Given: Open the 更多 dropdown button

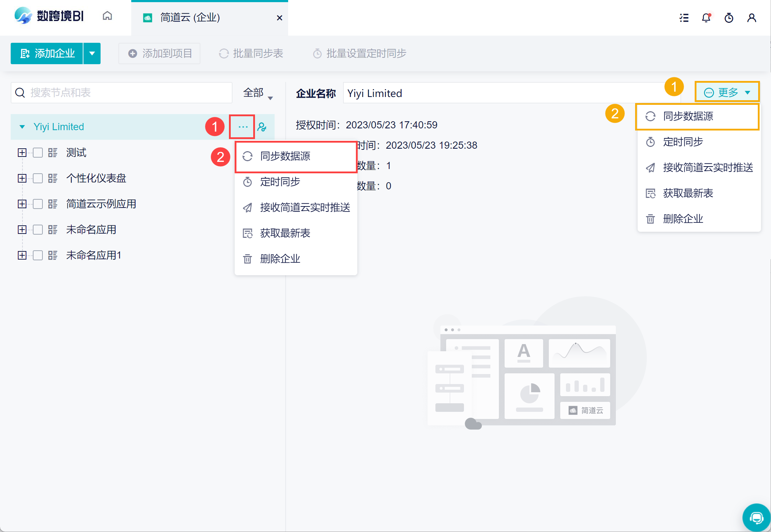Looking at the screenshot, I should point(727,93).
